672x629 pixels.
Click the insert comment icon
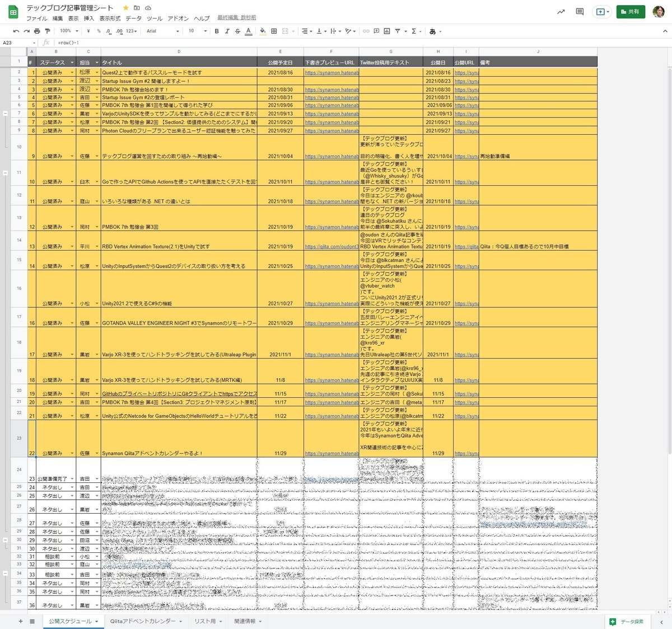point(376,31)
